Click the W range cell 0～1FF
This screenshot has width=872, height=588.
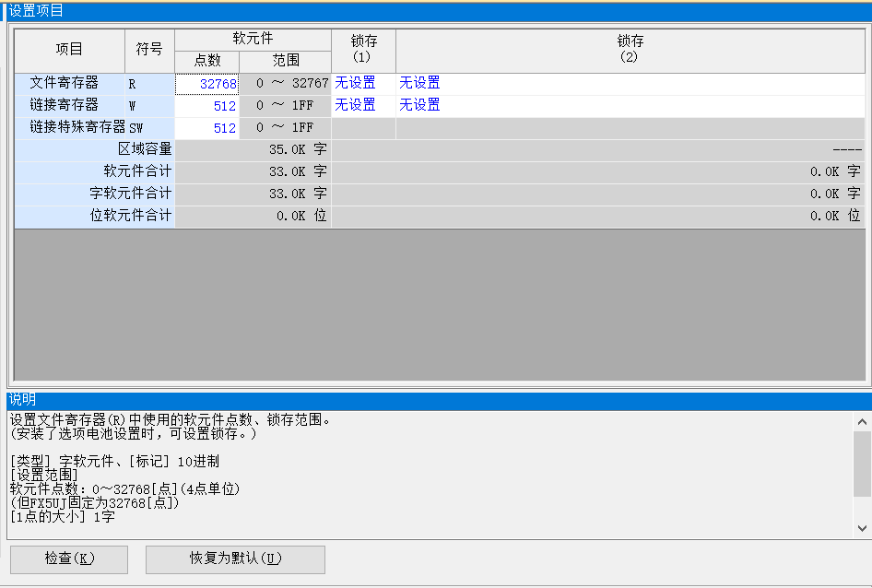[286, 106]
